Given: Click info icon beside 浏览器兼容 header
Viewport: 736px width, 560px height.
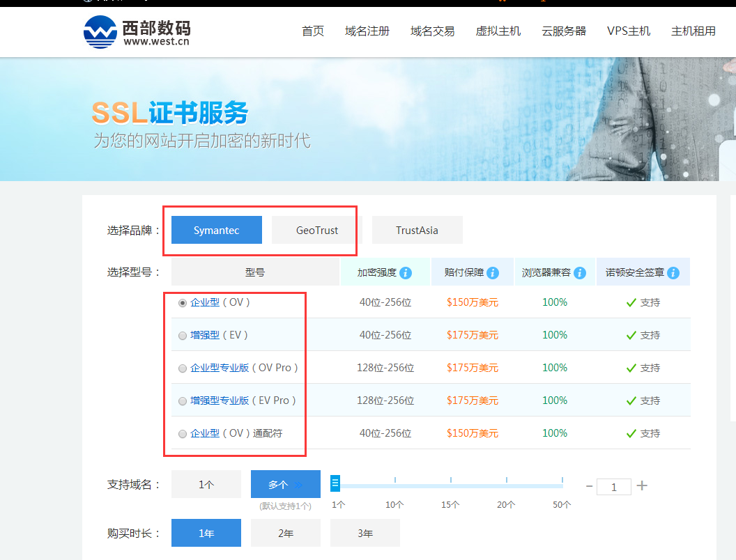Looking at the screenshot, I should pyautogui.click(x=580, y=273).
